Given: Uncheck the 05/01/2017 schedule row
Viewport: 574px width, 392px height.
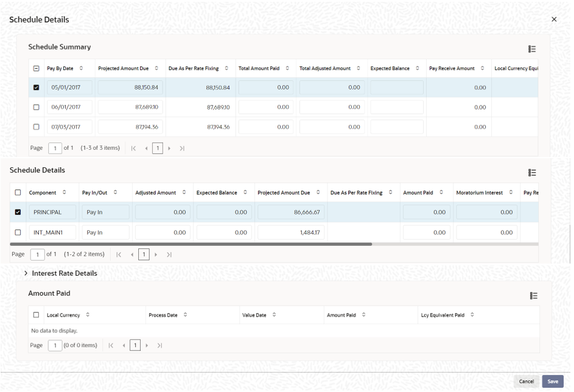Looking at the screenshot, I should coord(37,88).
